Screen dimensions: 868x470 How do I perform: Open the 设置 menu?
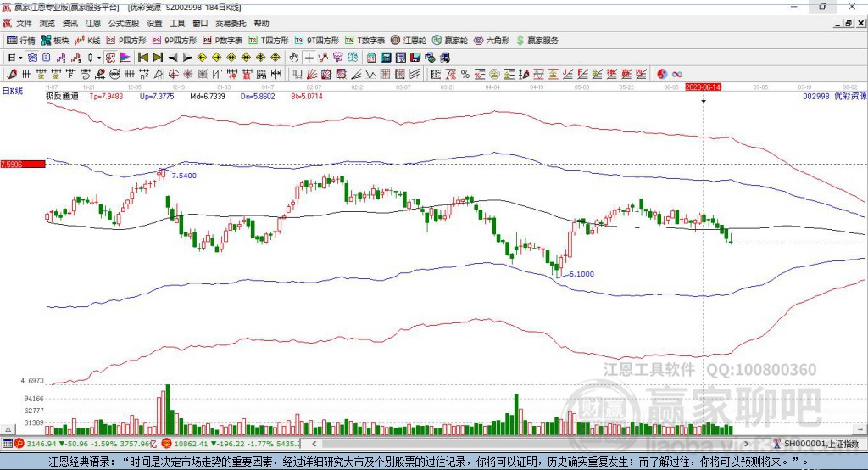[x=154, y=23]
